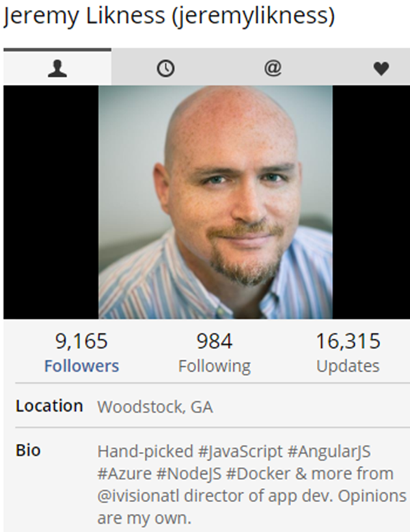Click the #Azure hashtag in bio
Image resolution: width=410 pixels, height=532 pixels.
[124, 474]
